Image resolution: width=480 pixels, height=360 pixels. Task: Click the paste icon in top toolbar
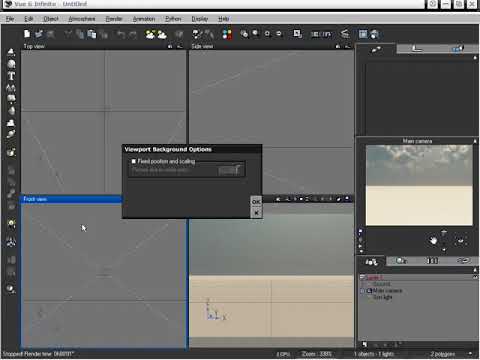pyautogui.click(x=92, y=34)
